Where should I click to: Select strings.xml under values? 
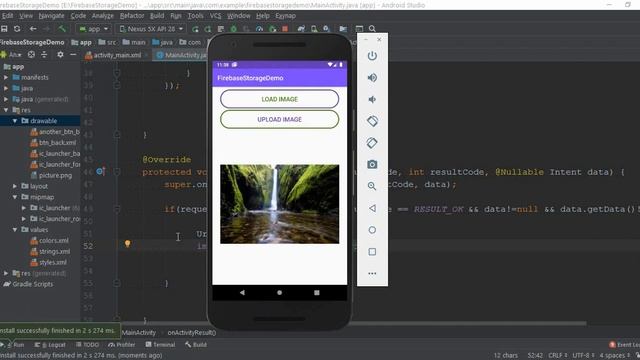[50, 251]
